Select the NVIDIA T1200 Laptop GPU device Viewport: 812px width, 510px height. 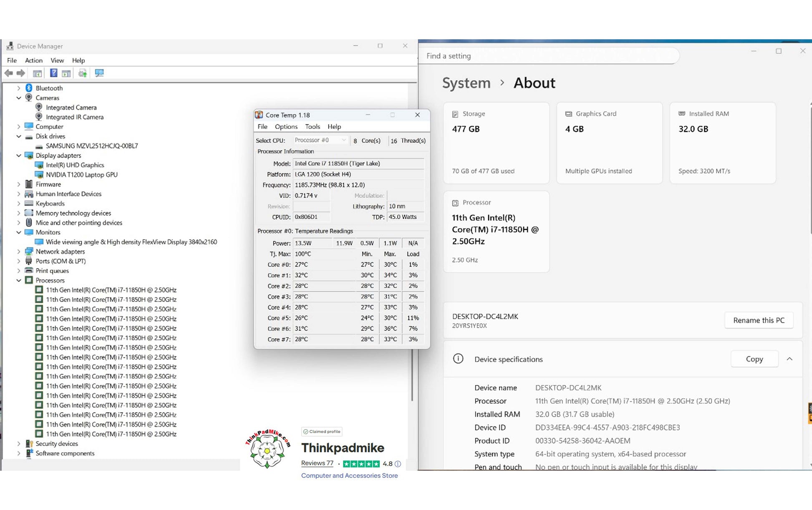[x=81, y=175]
